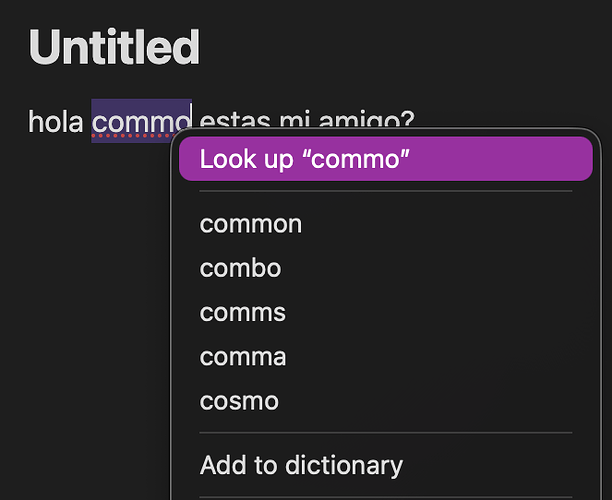
Task: Pick the "comms" spelling suggestion
Action: click(242, 312)
